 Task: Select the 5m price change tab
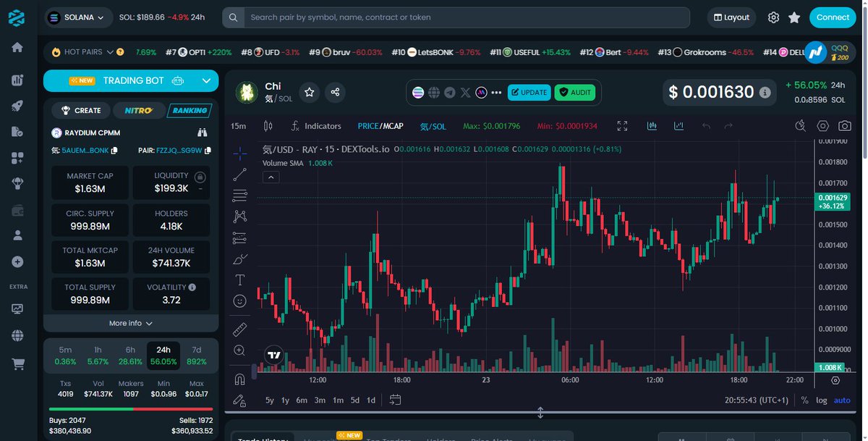[65, 356]
